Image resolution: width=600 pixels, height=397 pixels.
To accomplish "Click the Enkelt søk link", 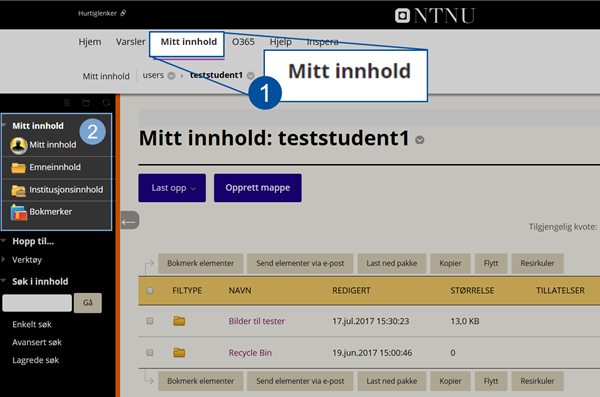I will [32, 325].
